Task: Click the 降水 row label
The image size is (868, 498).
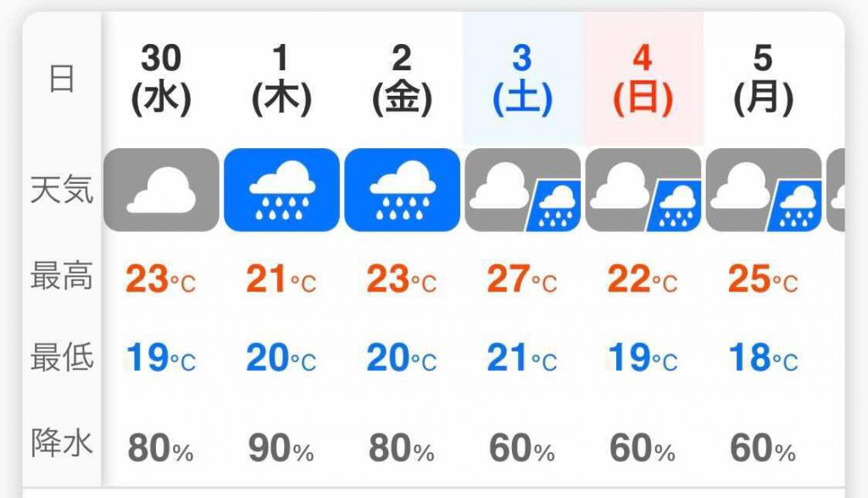Action: click(61, 443)
